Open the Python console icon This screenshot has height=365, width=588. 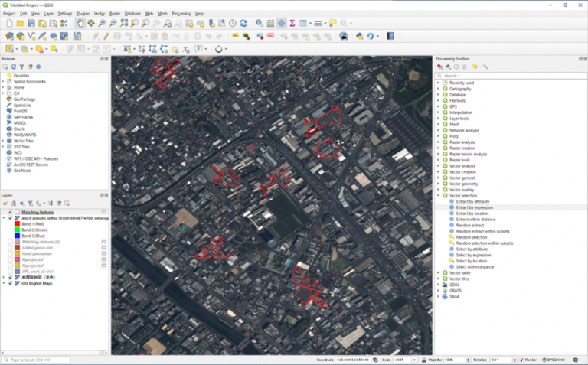(360, 36)
